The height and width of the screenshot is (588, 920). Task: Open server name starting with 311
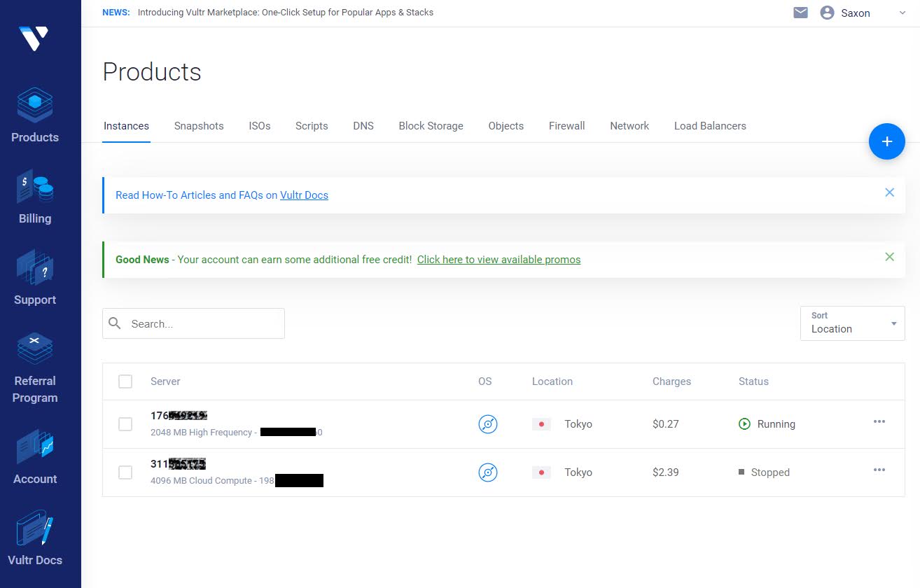pos(178,464)
